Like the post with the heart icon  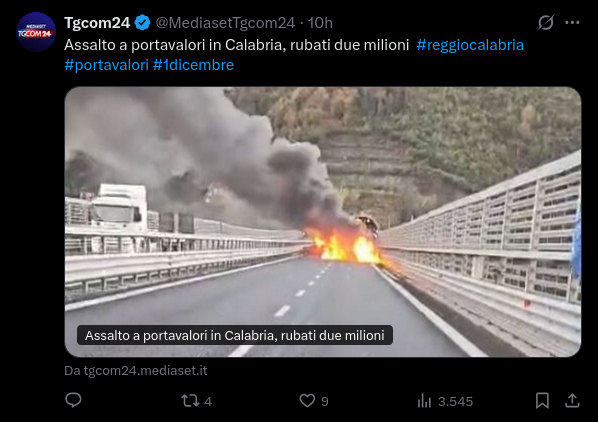pyautogui.click(x=307, y=401)
